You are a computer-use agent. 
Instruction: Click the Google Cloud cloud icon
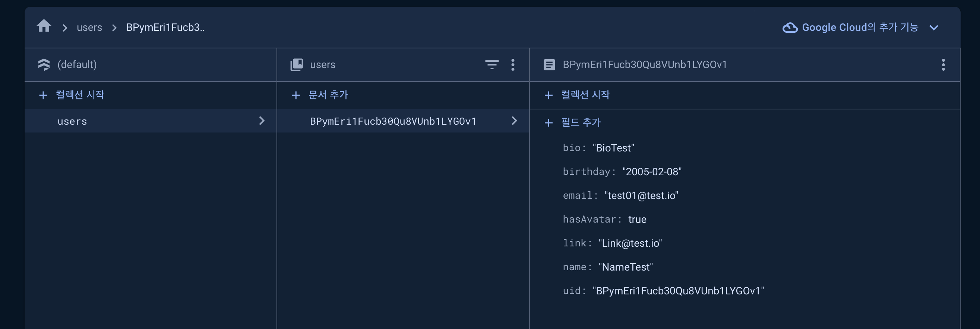click(790, 28)
